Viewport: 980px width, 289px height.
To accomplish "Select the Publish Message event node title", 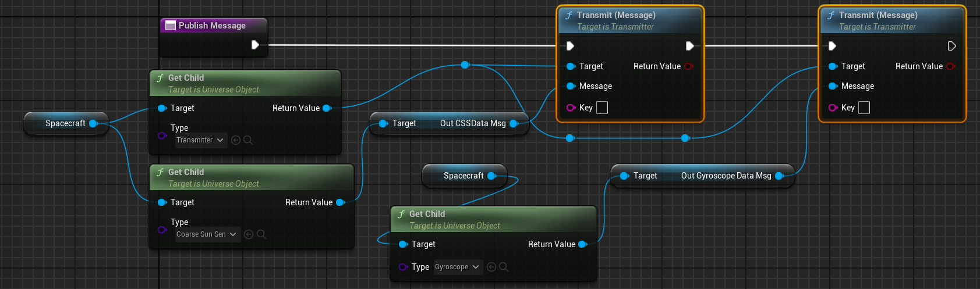I will coord(212,26).
